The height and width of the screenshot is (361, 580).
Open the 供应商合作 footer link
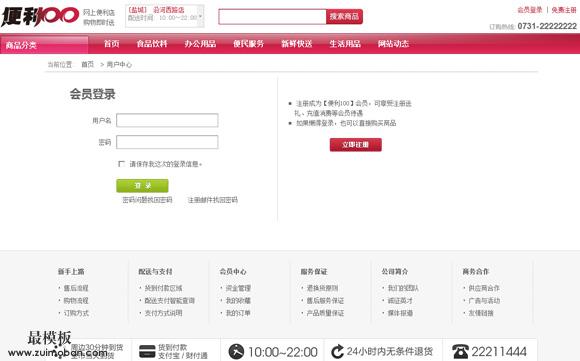[484, 288]
